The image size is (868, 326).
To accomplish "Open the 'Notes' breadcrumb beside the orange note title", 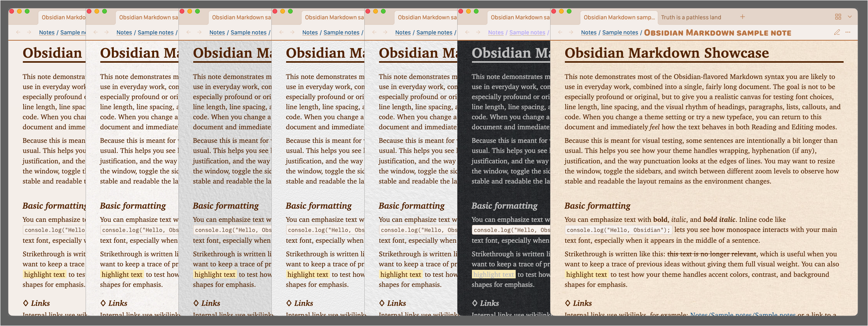I will [x=588, y=33].
